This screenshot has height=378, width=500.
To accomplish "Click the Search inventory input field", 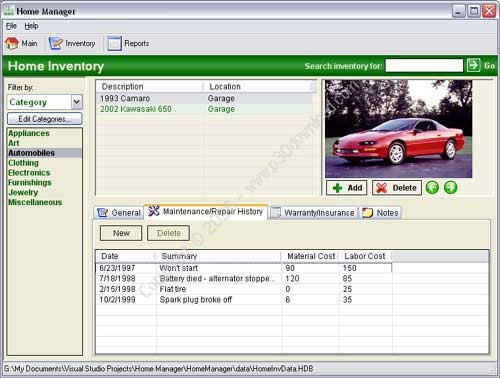I will (x=424, y=65).
